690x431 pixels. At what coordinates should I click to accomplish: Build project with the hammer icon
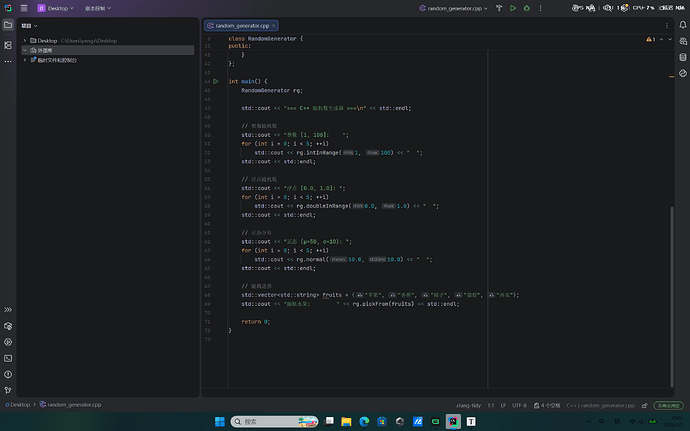(499, 8)
